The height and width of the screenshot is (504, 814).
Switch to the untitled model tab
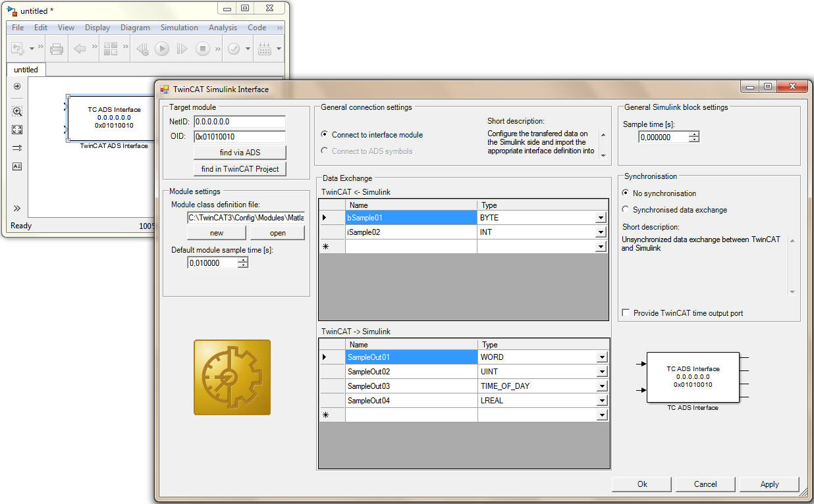[26, 69]
